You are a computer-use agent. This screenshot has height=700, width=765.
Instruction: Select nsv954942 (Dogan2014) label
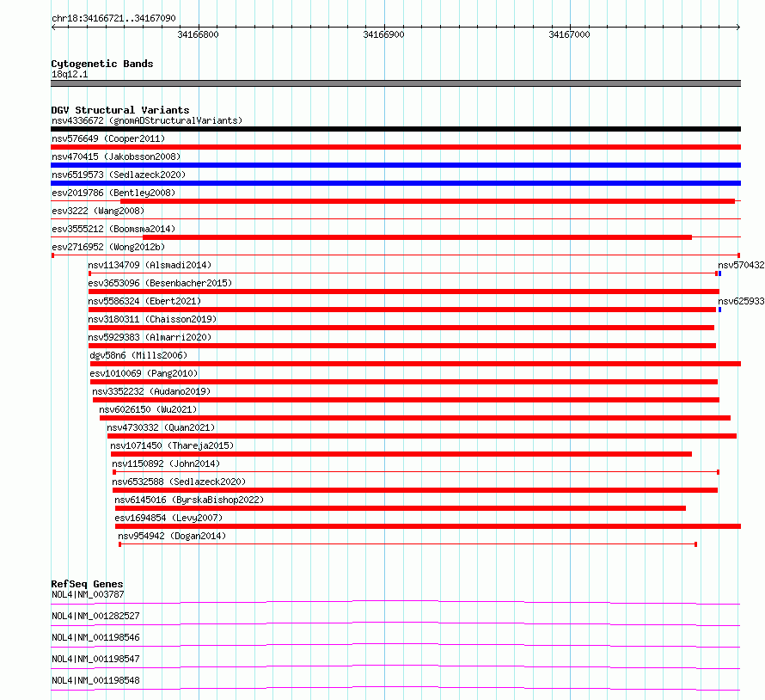pyautogui.click(x=172, y=536)
